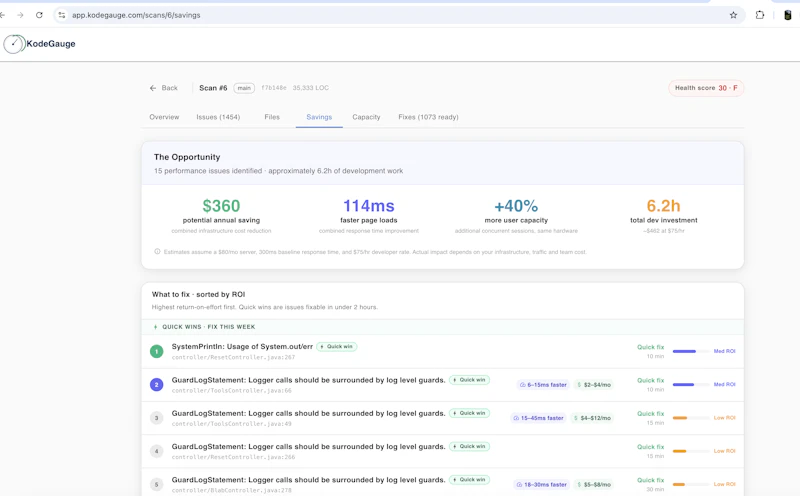Click the $4–$12/mo savings badge
This screenshot has width=800, height=496.
tap(592, 418)
